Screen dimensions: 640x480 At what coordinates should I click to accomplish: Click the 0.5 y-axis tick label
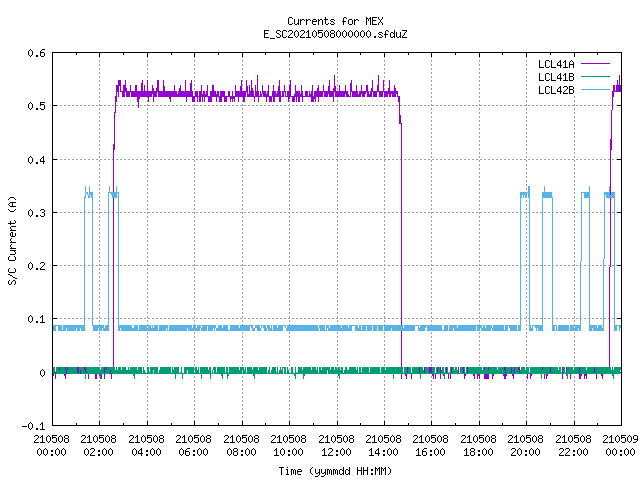36,106
